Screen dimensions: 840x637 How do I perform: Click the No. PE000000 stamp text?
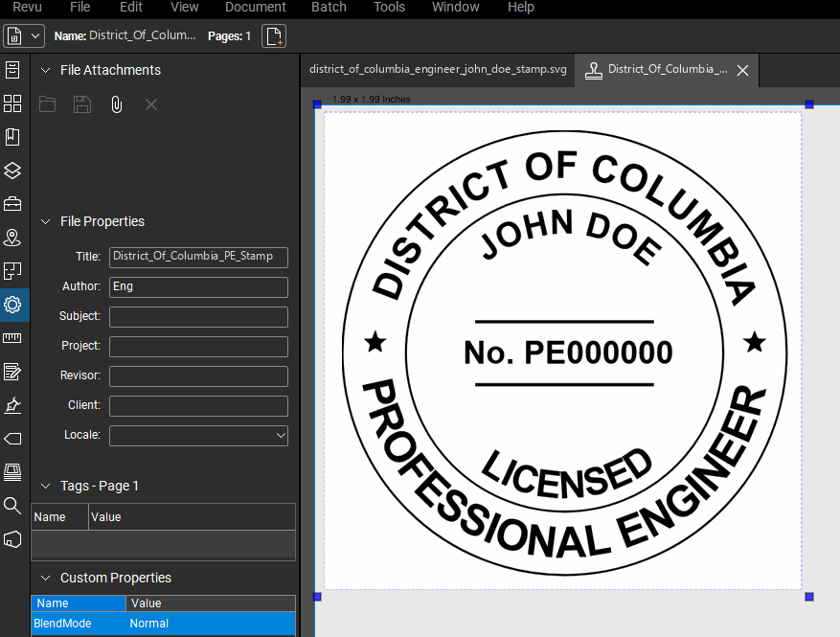[568, 353]
